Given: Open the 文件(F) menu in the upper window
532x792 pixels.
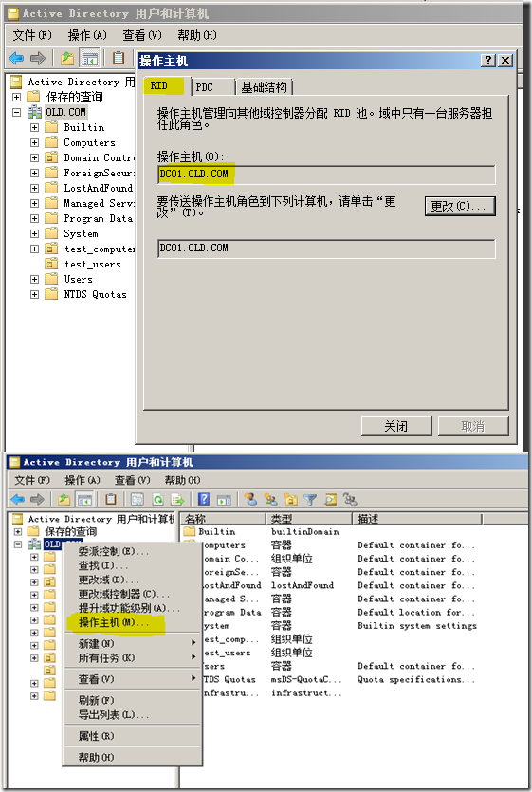Looking at the screenshot, I should (32, 35).
